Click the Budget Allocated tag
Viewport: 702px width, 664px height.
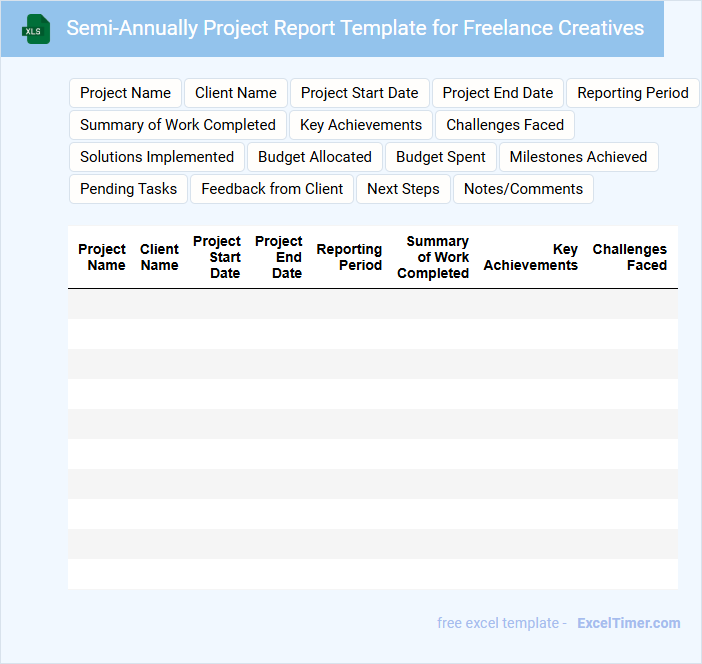315,157
